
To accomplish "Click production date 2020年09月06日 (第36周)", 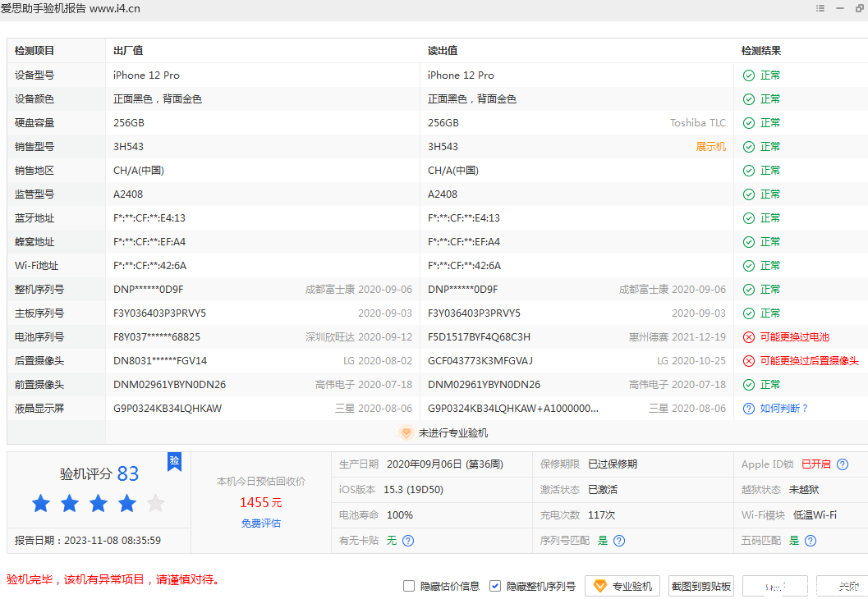I will click(x=445, y=464).
